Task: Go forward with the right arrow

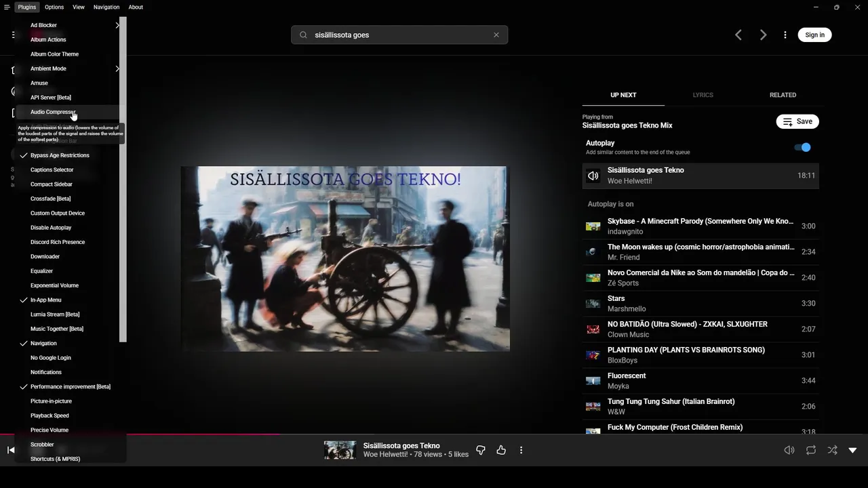Action: coord(763,35)
